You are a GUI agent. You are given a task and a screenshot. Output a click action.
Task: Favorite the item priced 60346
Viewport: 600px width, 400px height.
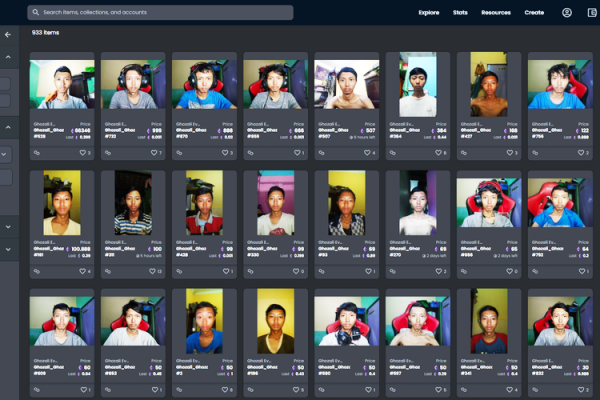click(x=82, y=153)
